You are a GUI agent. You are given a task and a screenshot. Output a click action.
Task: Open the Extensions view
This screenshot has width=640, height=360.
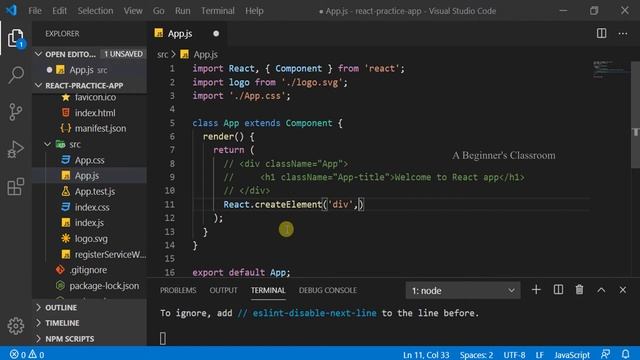(16, 187)
